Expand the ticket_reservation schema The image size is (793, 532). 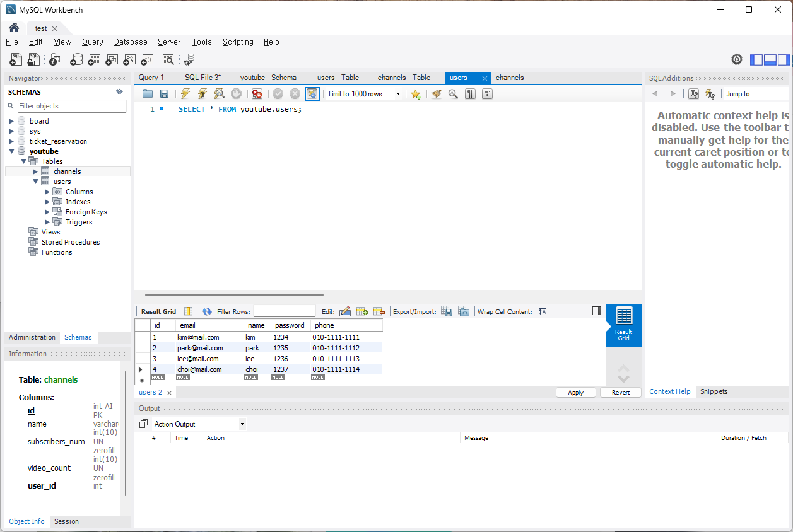click(11, 141)
